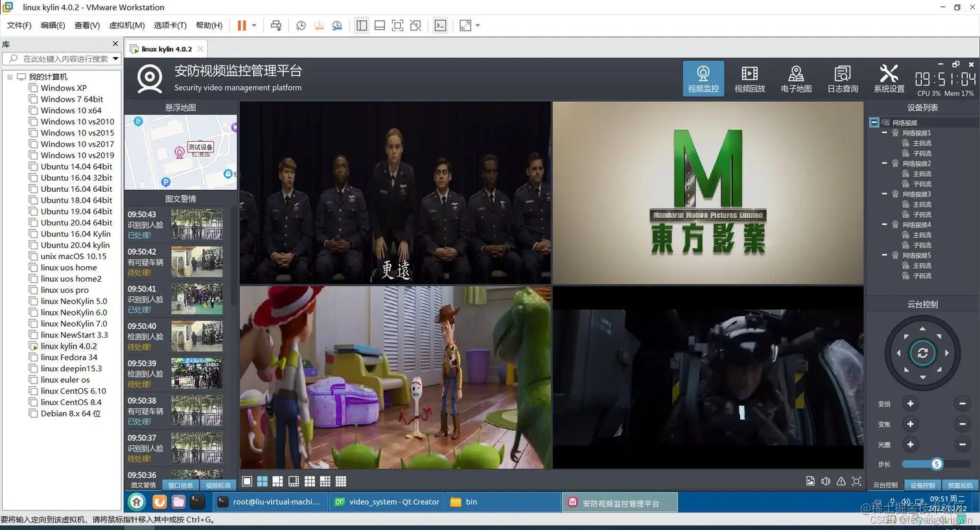980x530 pixels.
Task: Collapse the 网络视频3 device node
Action: coord(884,194)
